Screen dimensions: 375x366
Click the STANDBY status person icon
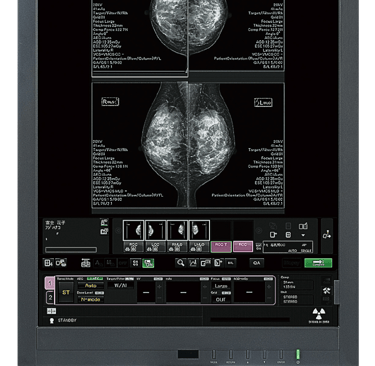coord(52,320)
